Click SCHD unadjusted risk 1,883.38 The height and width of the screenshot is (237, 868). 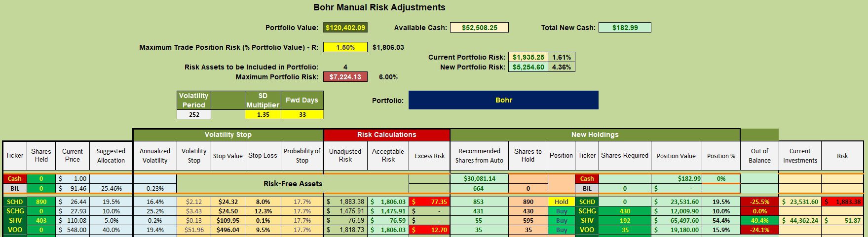[x=345, y=202]
